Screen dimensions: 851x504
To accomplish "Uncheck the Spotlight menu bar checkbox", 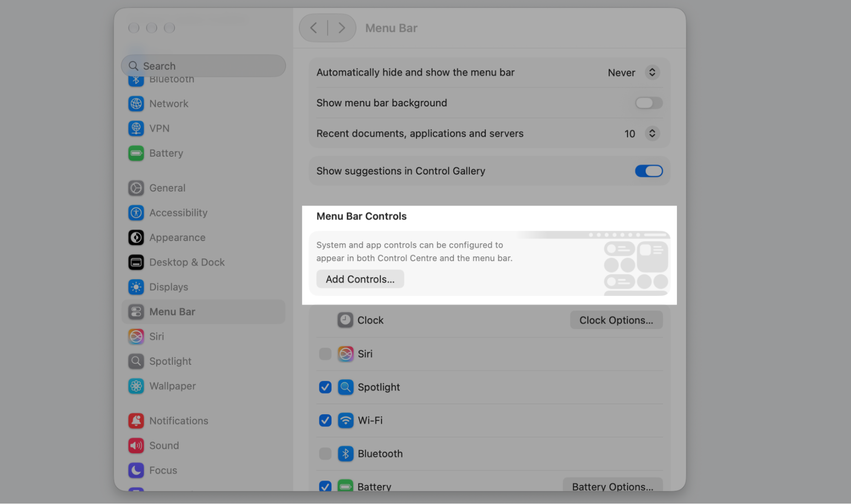I will click(x=325, y=387).
